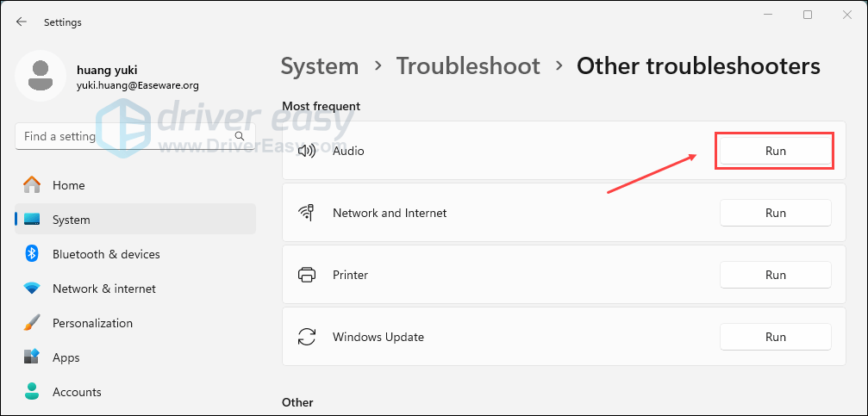This screenshot has height=416, width=868.
Task: Click the user profile avatar
Action: 40,76
